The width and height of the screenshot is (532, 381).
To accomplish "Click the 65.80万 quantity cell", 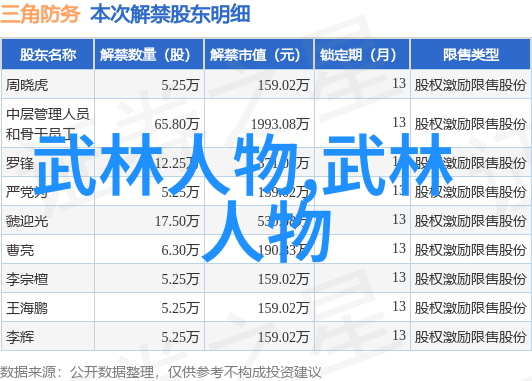I will click(149, 123).
